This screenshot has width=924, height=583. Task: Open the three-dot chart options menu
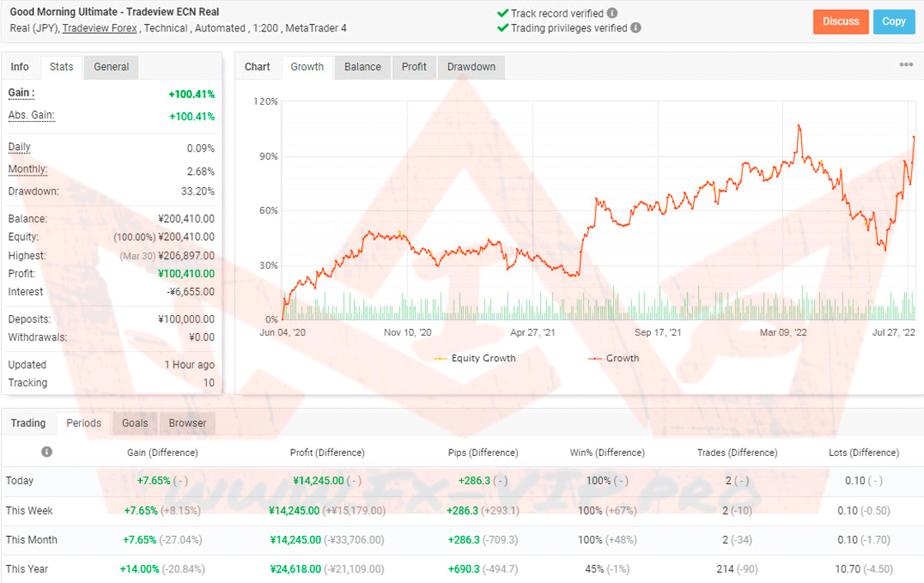pyautogui.click(x=906, y=65)
